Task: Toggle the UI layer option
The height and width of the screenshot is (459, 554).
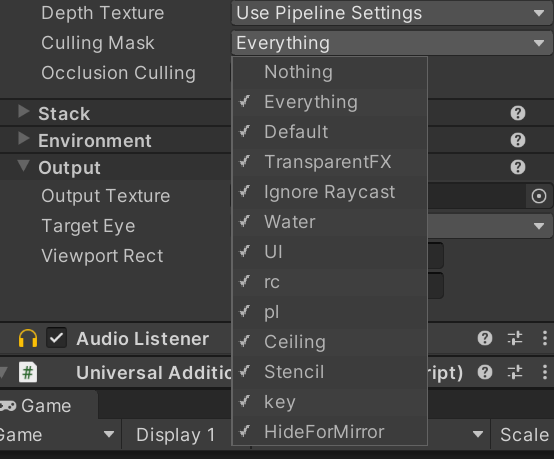Action: click(329, 252)
